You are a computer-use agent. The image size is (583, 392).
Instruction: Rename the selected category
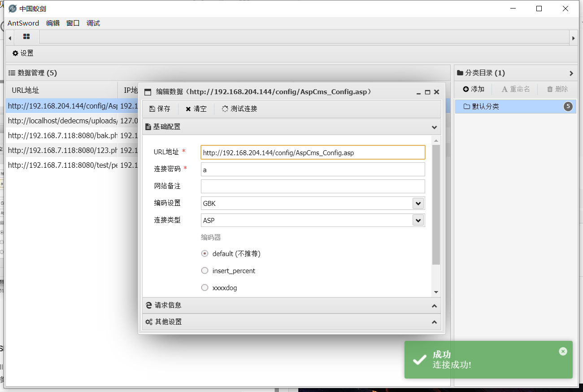coord(516,89)
